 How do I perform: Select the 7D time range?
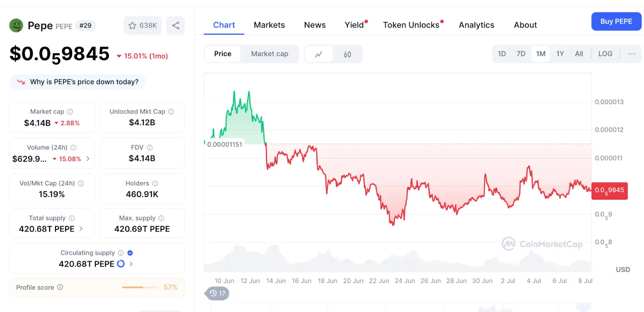521,54
